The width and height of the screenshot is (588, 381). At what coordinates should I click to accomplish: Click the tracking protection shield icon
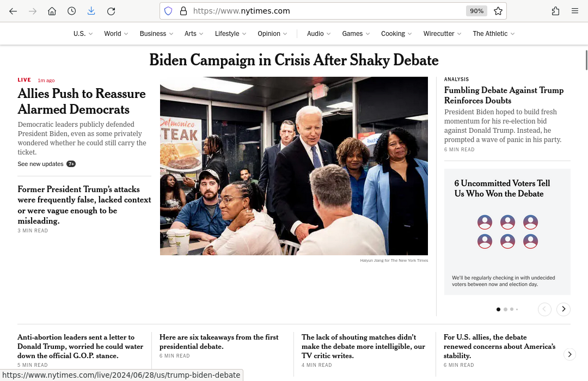coord(168,11)
